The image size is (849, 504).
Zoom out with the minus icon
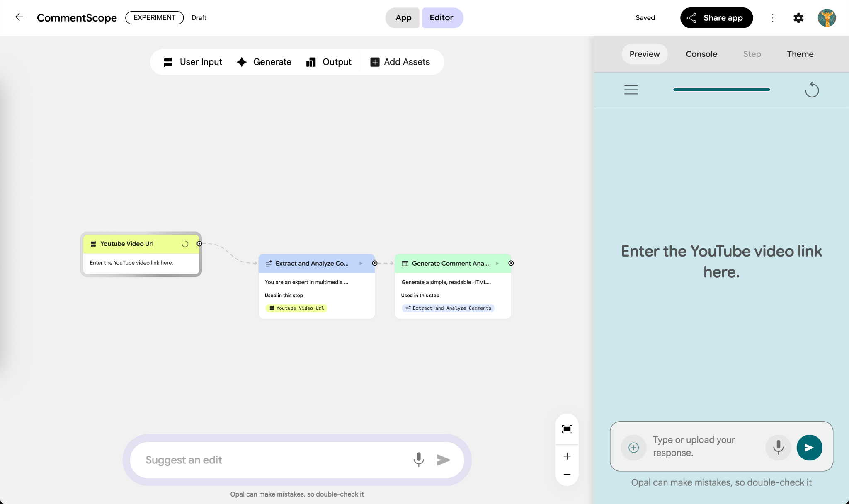tap(567, 474)
